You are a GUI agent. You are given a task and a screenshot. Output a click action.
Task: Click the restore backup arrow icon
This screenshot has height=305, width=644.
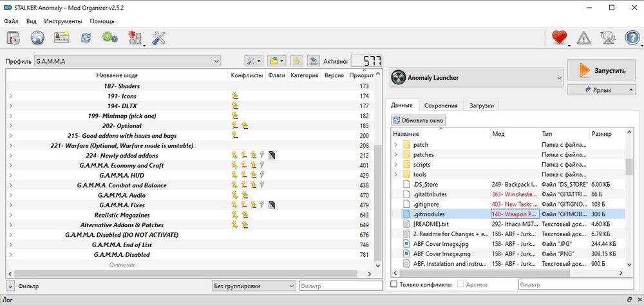[x=296, y=61]
